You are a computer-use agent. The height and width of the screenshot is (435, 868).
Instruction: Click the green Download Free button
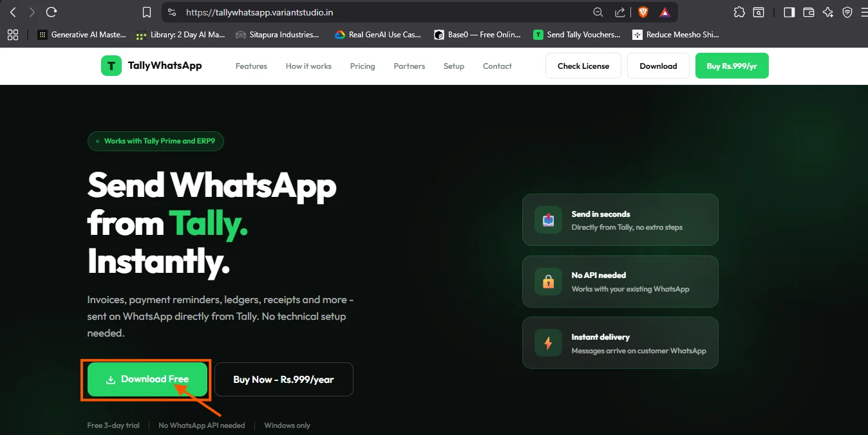point(147,379)
